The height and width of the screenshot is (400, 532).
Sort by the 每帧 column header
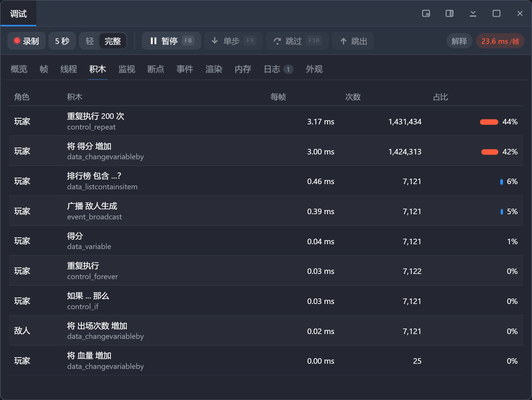tap(278, 97)
